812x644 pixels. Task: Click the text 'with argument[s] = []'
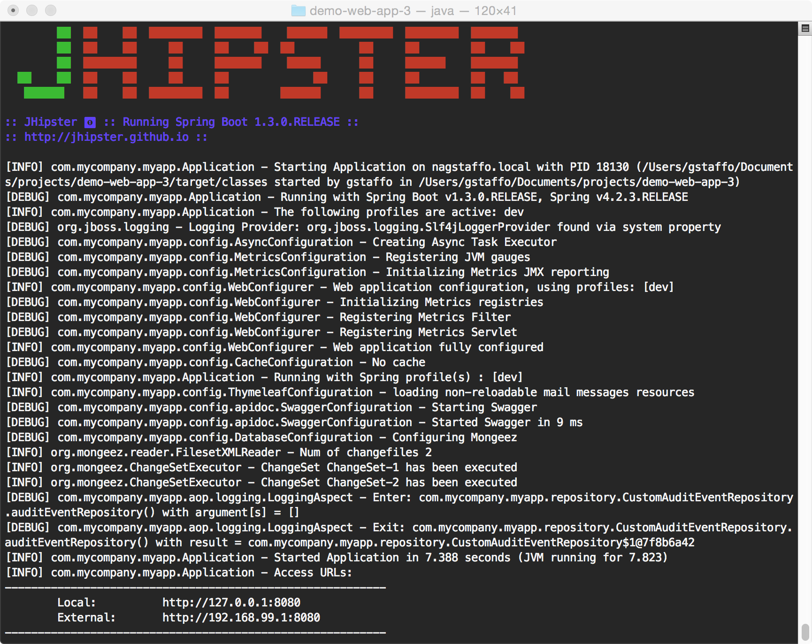point(231,513)
